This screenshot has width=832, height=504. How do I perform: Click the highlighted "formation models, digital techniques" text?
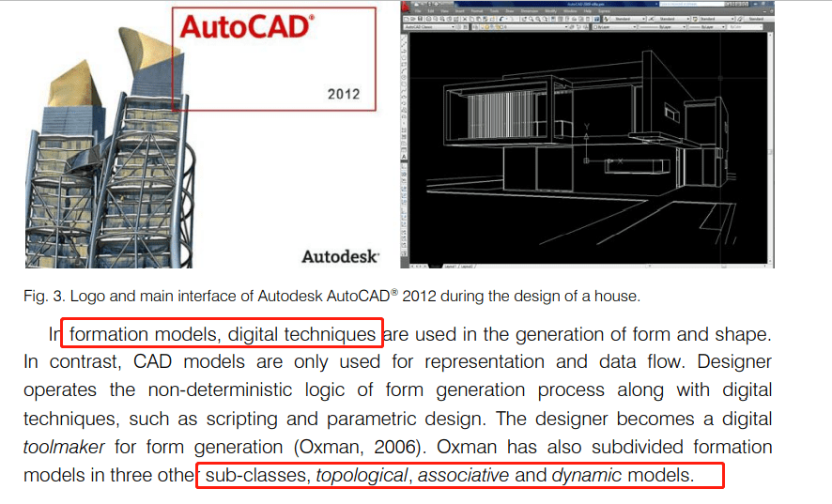pyautogui.click(x=223, y=334)
